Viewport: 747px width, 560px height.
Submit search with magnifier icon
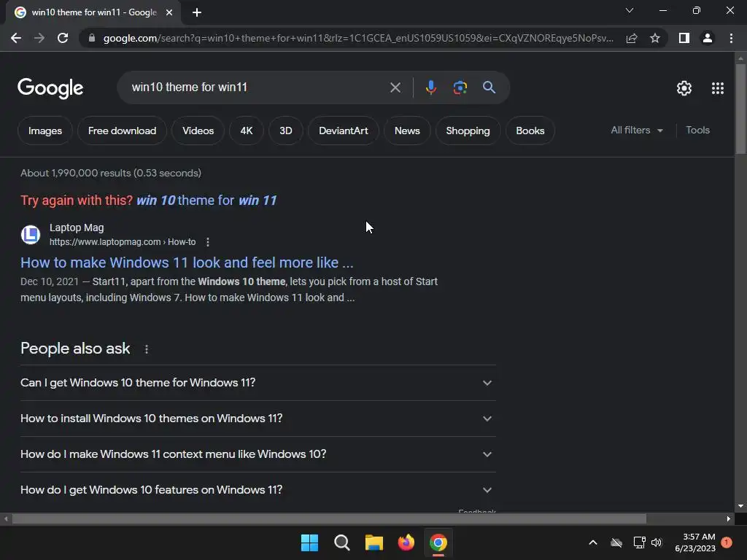(x=489, y=87)
